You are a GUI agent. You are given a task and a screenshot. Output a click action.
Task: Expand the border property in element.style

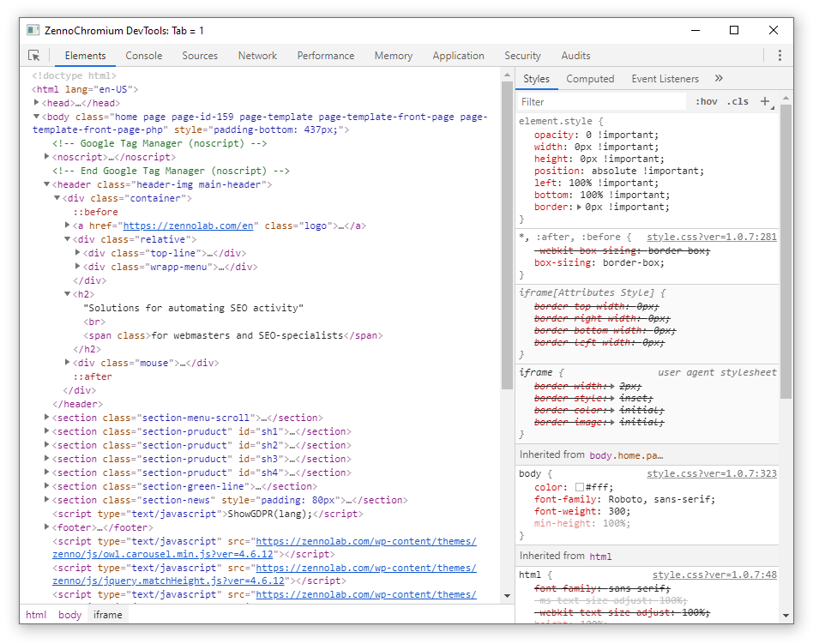578,207
